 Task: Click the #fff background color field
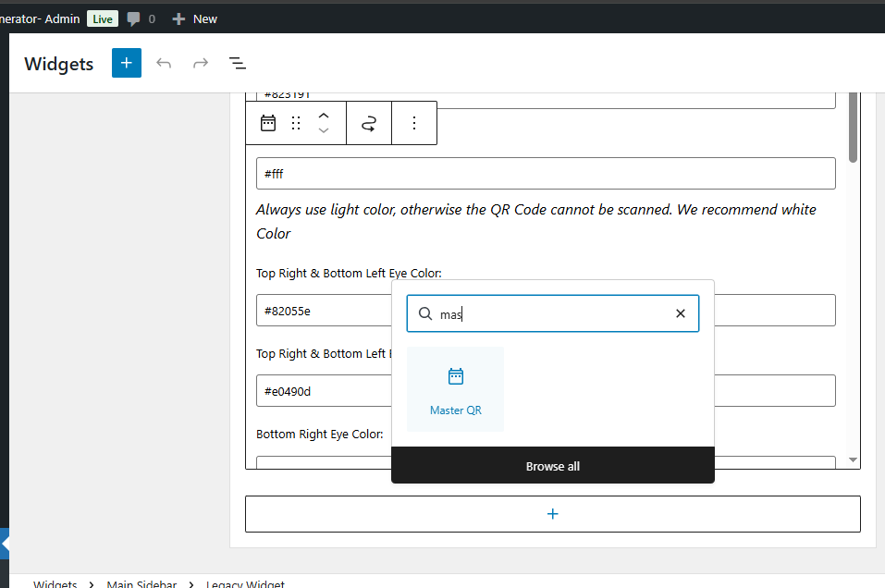tap(546, 173)
